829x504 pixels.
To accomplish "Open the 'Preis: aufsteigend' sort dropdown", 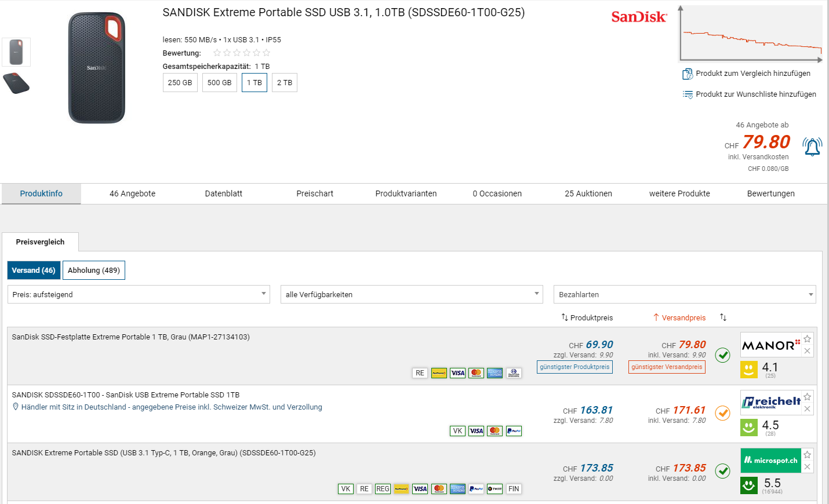I will 139,294.
